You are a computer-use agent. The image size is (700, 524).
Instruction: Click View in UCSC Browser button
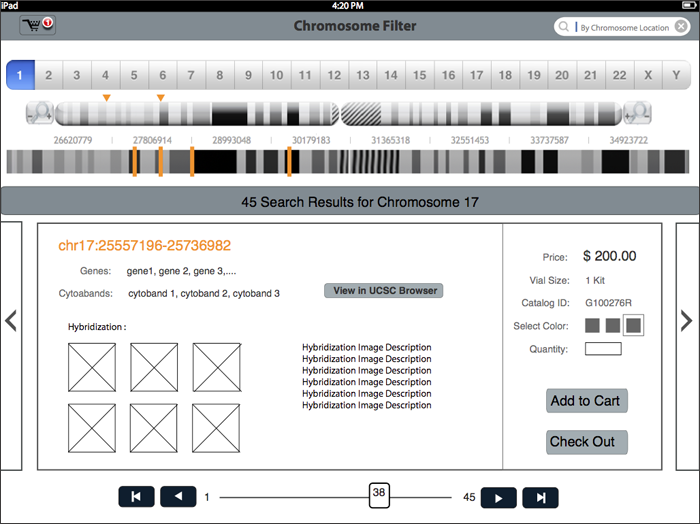(383, 291)
